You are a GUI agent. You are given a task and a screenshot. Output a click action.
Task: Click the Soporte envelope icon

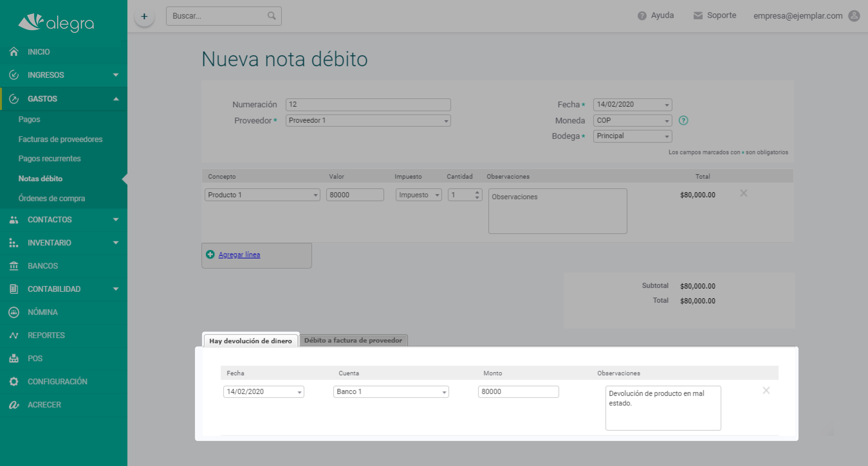pos(698,16)
